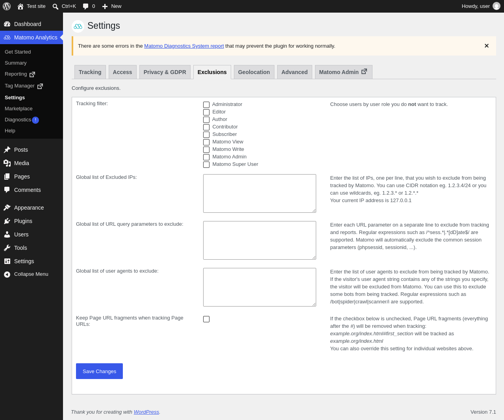Click the Matomo logo beside Settings heading
This screenshot has height=420, width=504.
coord(78,26)
